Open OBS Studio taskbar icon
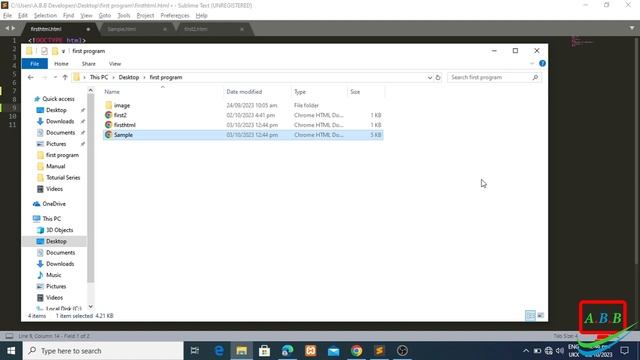Viewport: 640px width, 360px height. [402, 351]
